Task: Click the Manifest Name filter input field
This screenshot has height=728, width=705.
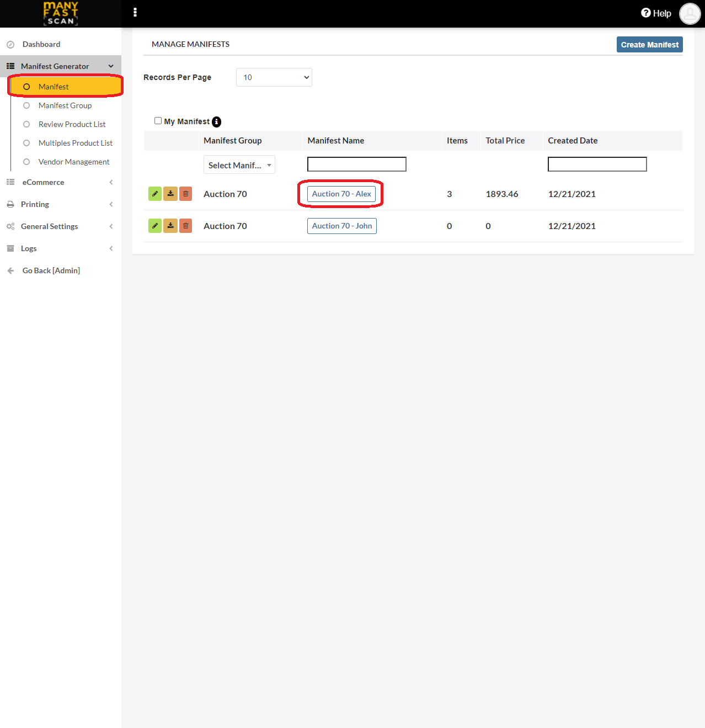Action: (x=357, y=164)
